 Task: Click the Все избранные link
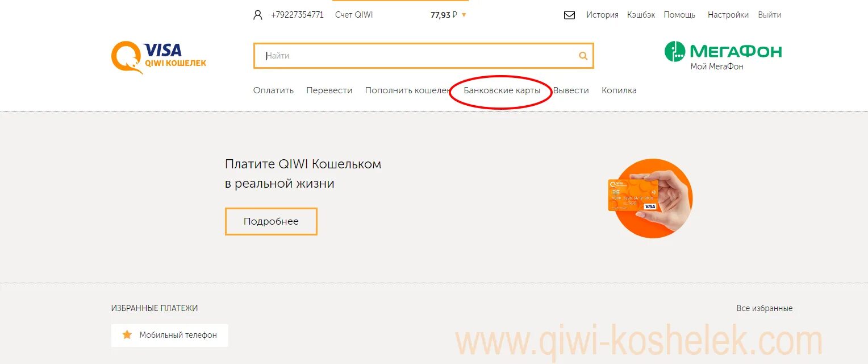coord(765,308)
